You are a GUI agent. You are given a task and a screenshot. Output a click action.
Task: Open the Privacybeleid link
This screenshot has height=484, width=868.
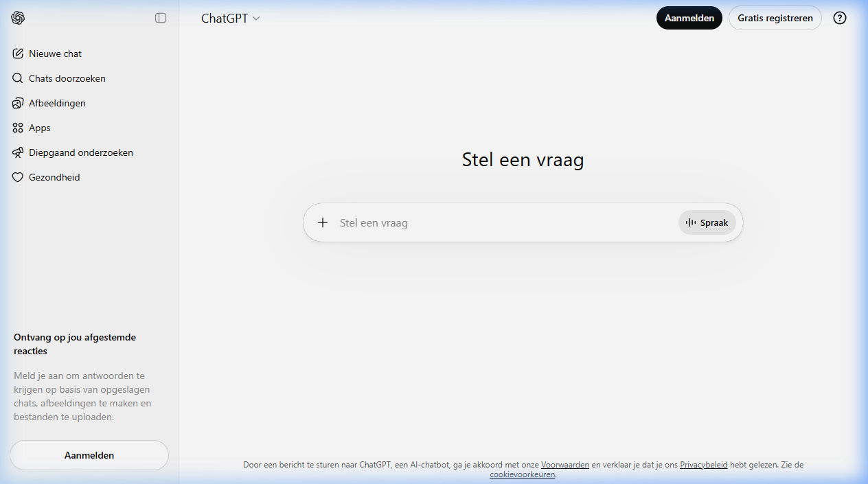703,465
